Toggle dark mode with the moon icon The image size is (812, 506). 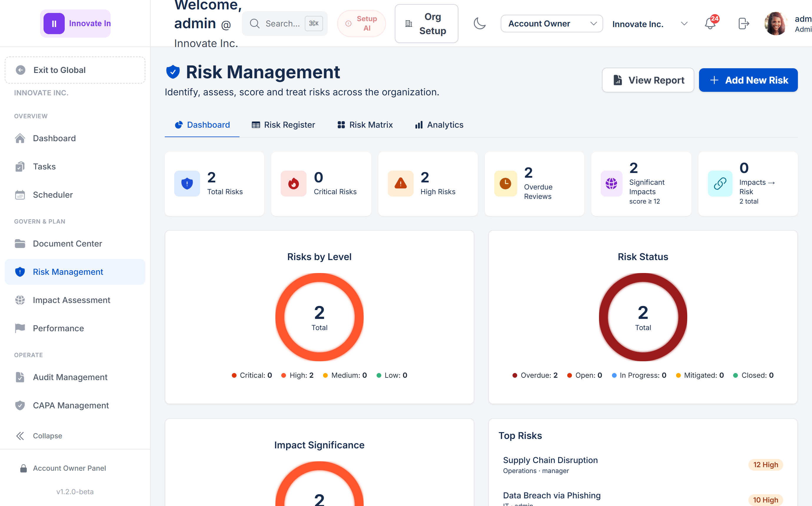[480, 24]
